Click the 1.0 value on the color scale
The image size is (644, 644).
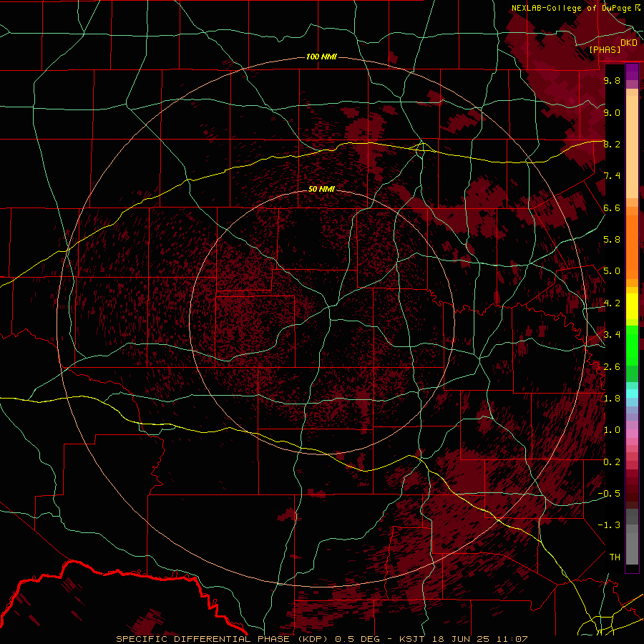[x=612, y=430]
